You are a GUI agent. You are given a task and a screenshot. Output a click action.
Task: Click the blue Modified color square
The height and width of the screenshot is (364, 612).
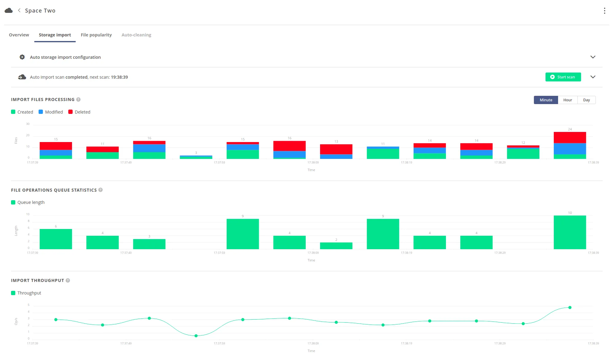(40, 112)
